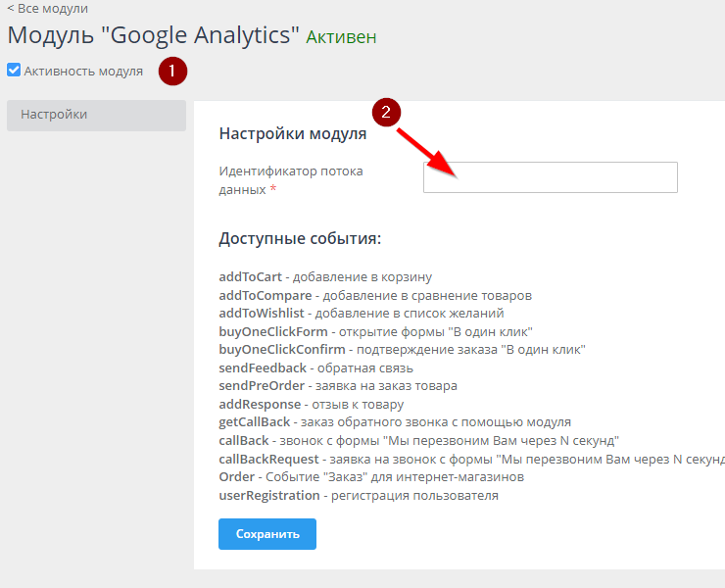The height and width of the screenshot is (588, 725).
Task: Click the sendFeedback event name
Action: (263, 368)
